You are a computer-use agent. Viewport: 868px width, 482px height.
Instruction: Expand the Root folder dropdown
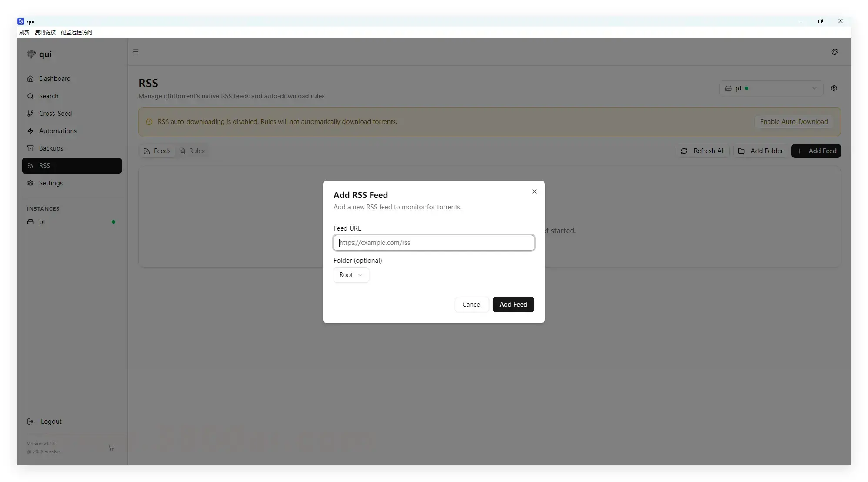pyautogui.click(x=351, y=275)
